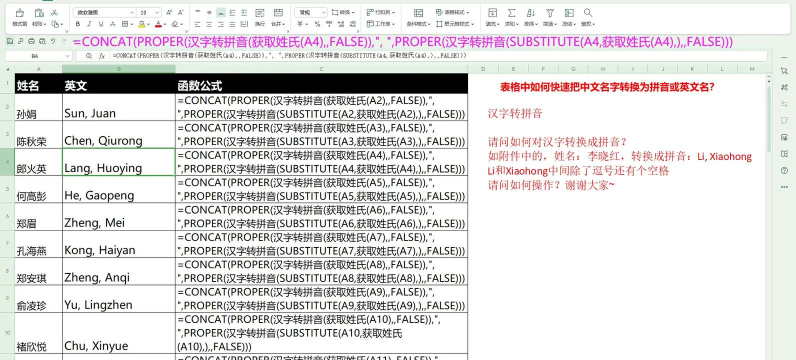Click the increase decimal places icon
Screen dimensions: 796x360
click(x=341, y=24)
